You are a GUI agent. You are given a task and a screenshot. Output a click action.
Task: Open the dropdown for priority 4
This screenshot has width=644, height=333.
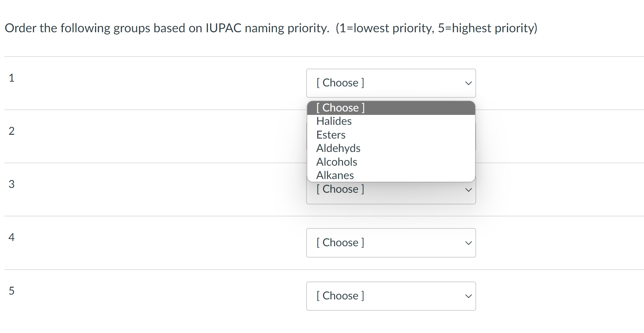(391, 243)
